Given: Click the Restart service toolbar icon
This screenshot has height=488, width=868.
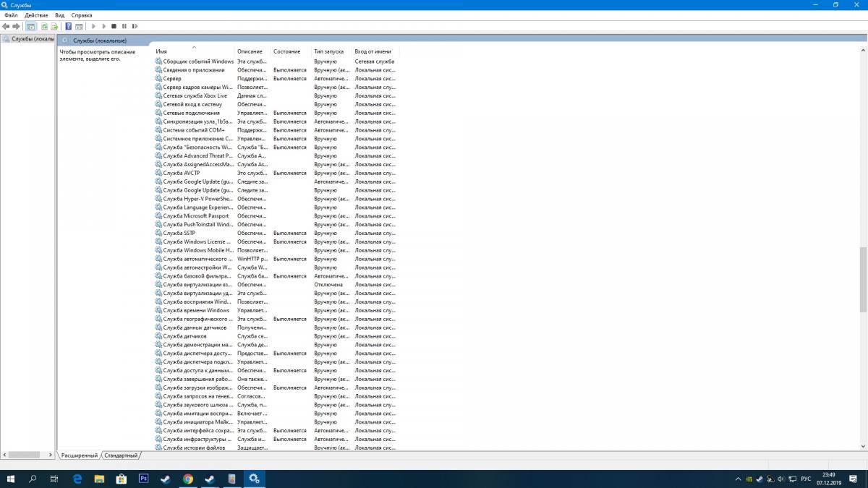Looking at the screenshot, I should 135,26.
